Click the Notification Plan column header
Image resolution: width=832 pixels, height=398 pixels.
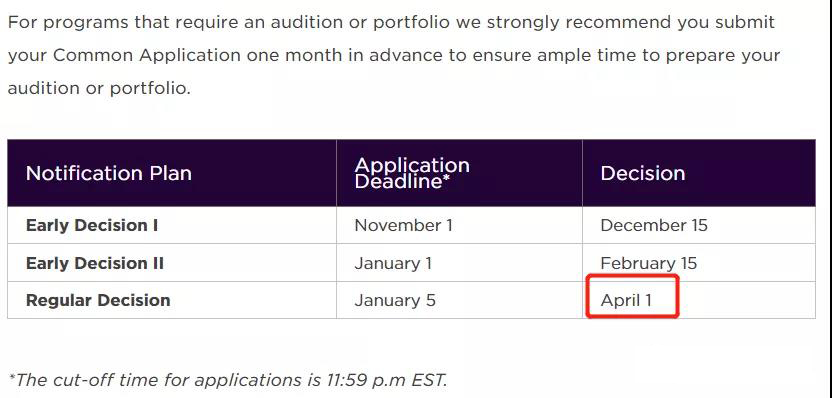click(x=108, y=173)
